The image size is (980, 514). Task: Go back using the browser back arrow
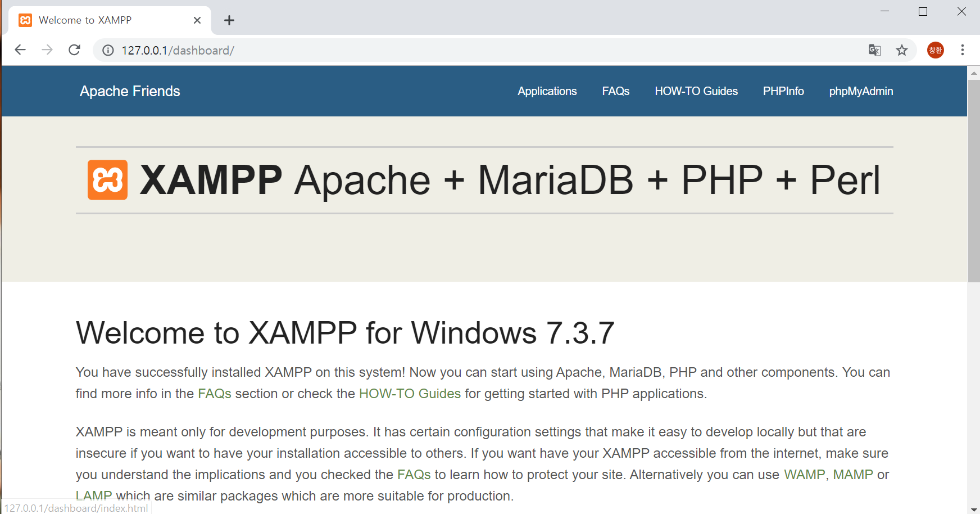click(20, 50)
